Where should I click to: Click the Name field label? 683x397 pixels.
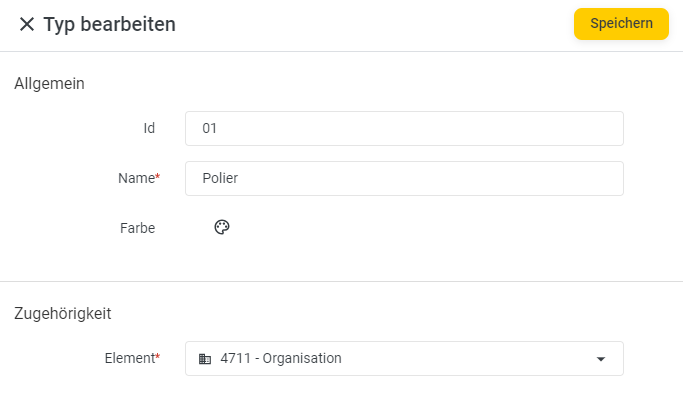pyautogui.click(x=136, y=178)
